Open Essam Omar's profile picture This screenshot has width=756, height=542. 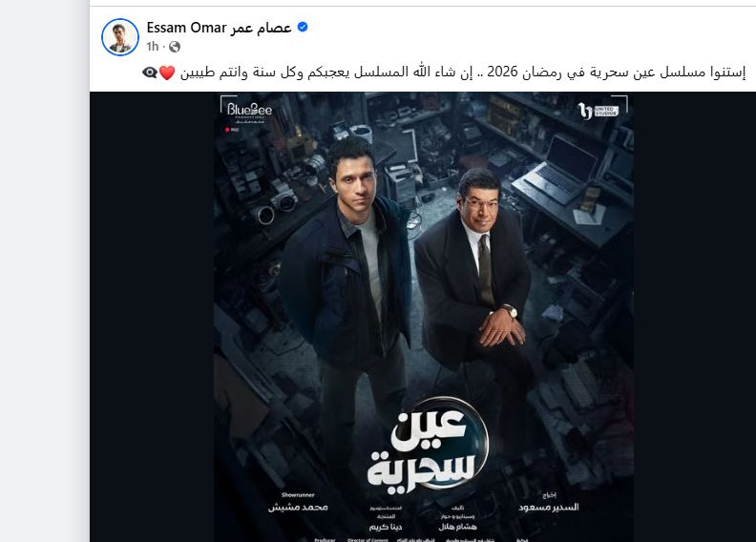(x=120, y=37)
